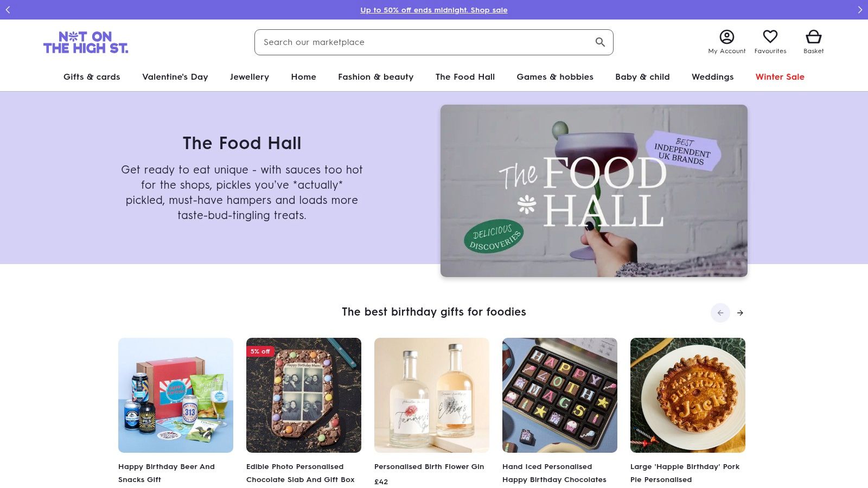This screenshot has height=488, width=868.
Task: View the Hand Iced Chocolates product image
Action: pyautogui.click(x=560, y=395)
